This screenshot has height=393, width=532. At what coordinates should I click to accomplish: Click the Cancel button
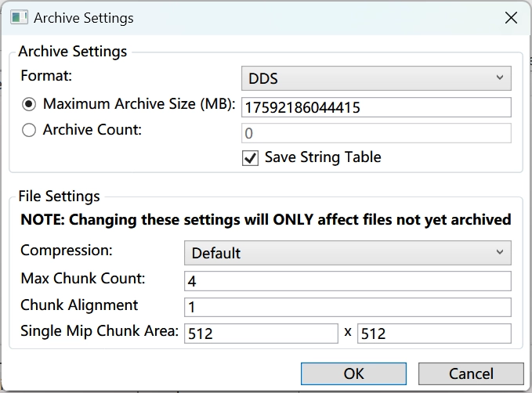click(x=471, y=373)
